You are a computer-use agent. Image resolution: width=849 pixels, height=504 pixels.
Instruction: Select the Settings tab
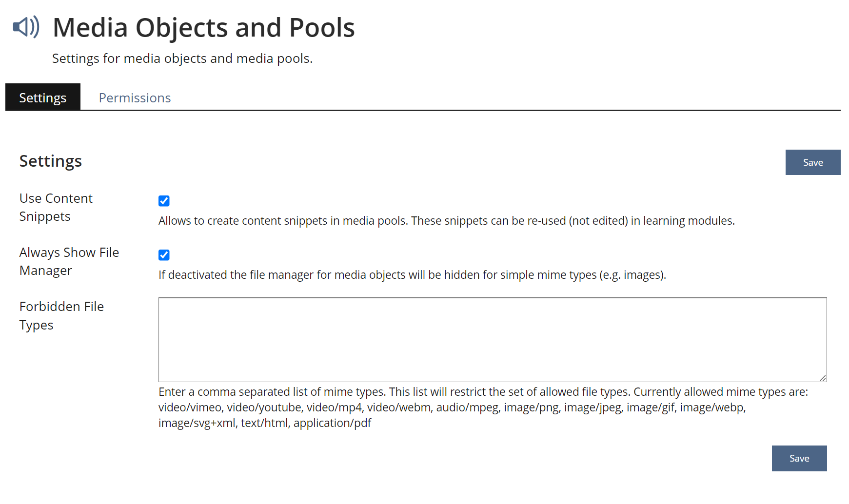click(43, 98)
